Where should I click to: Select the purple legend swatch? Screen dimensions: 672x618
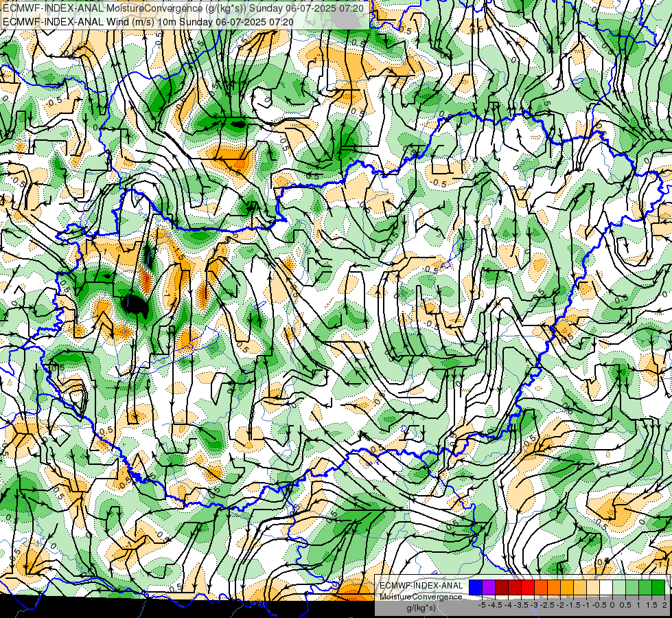pos(489,588)
